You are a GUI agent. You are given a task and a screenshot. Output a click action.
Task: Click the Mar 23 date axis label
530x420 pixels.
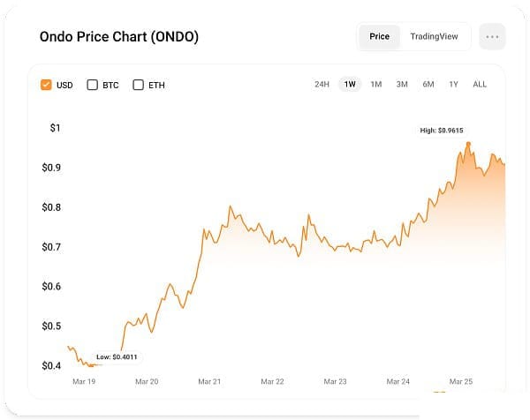335,382
